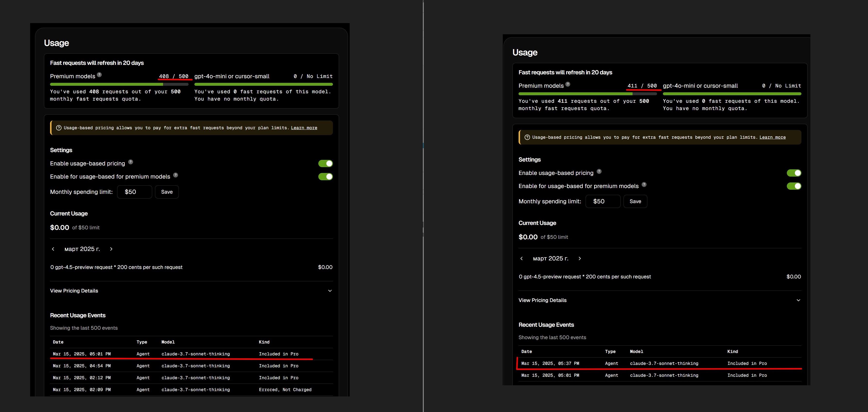Click help icon next to 'Enable usage-based pricing' in the left screenshot

(131, 162)
